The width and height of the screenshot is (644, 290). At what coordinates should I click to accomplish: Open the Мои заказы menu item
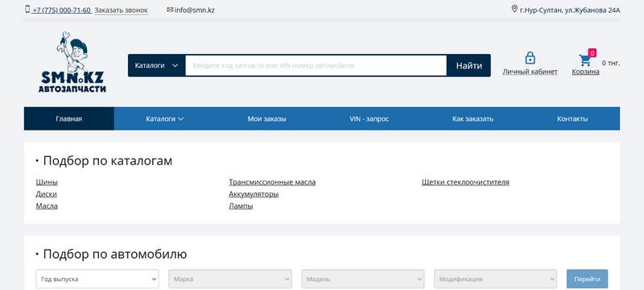tap(266, 118)
